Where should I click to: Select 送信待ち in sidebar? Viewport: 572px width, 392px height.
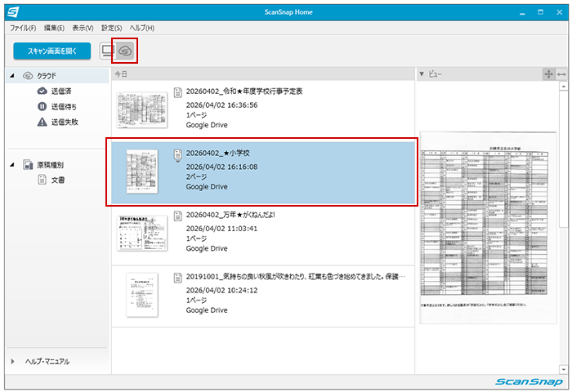pyautogui.click(x=64, y=106)
